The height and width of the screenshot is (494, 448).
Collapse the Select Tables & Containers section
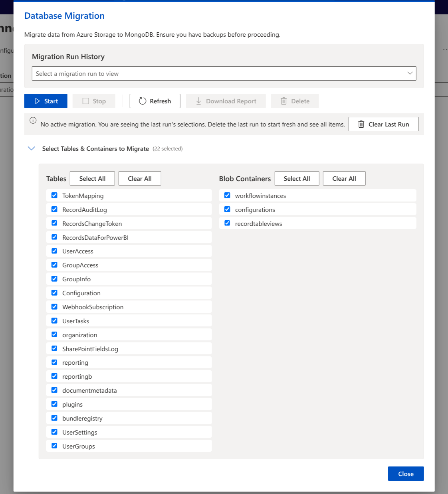32,148
